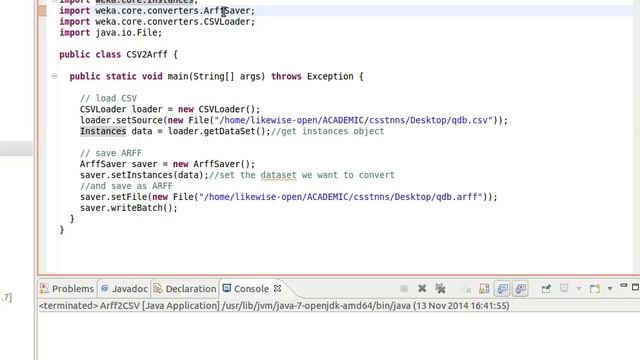Viewport: 640px width, 360px height.
Task: Open the Display Selected Console dropdown arrow
Action: pos(578,289)
